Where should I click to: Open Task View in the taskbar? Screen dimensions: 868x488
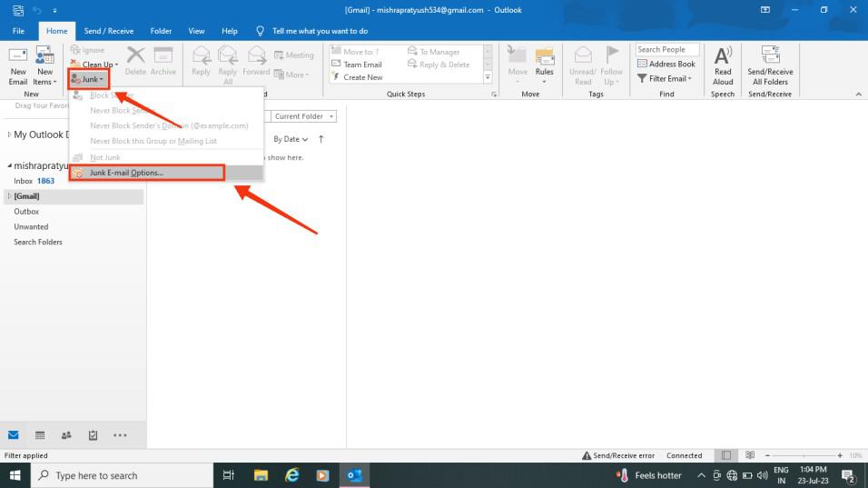coord(228,475)
